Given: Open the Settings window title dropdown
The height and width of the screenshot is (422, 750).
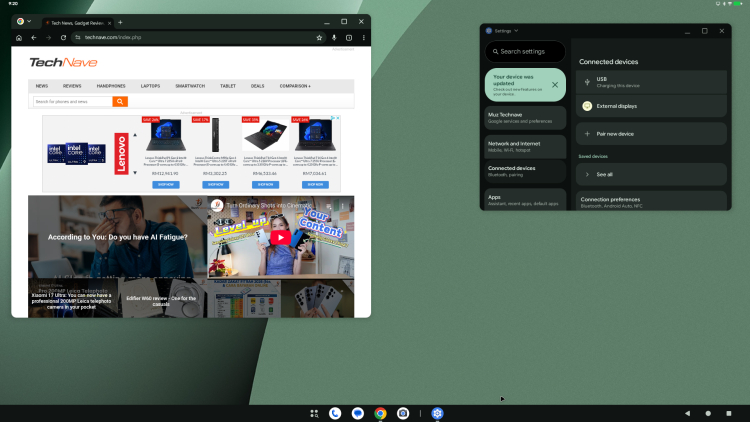Looking at the screenshot, I should (x=516, y=31).
